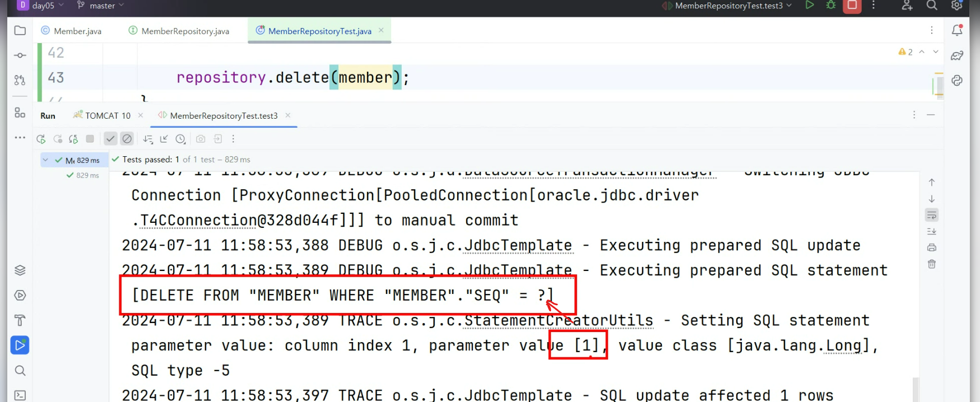Open the Pull Requests tool window icon

[20, 80]
